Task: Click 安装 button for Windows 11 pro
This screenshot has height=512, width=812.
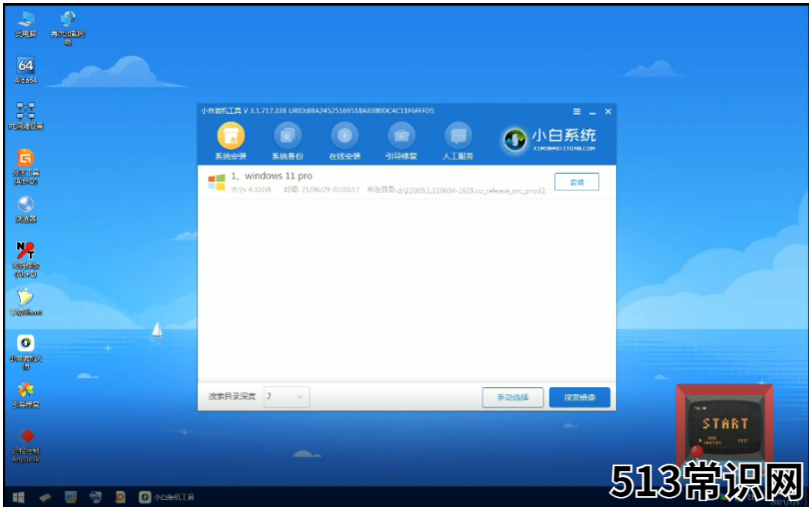Action: (576, 182)
